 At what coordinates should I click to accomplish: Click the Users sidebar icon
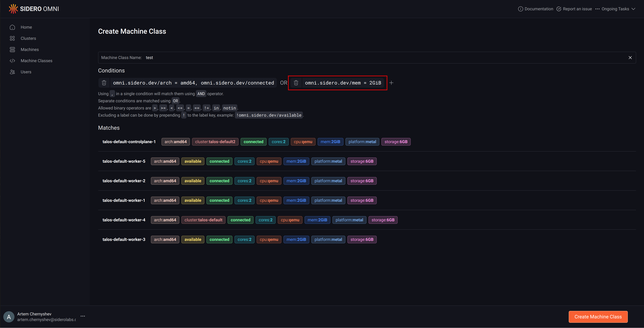coord(12,72)
